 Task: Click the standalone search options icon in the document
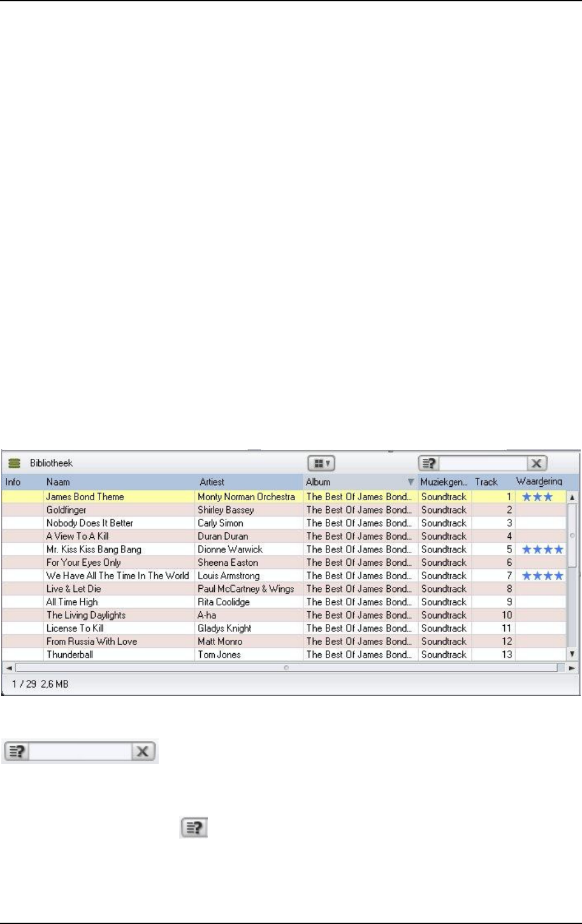click(x=194, y=828)
